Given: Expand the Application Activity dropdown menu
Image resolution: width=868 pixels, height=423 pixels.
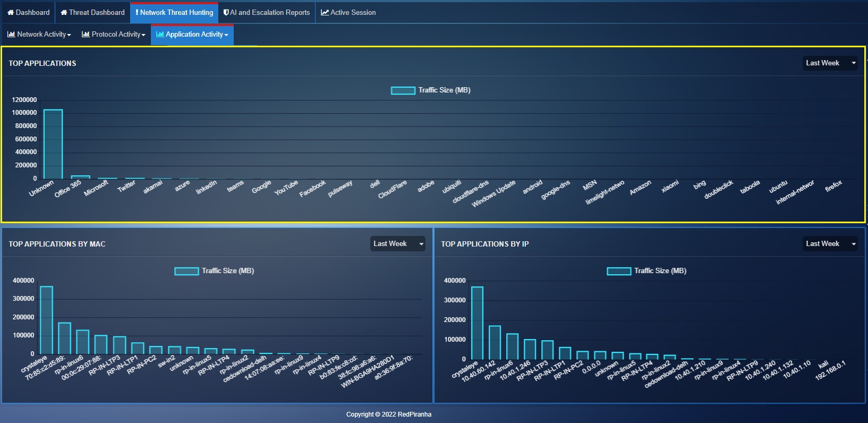Looking at the screenshot, I should pos(192,34).
